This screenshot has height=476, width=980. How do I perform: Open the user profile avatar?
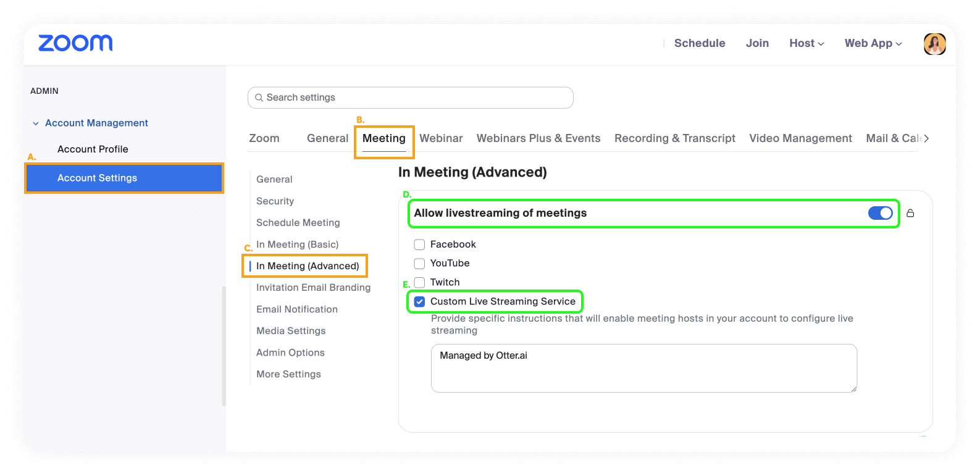coord(934,44)
